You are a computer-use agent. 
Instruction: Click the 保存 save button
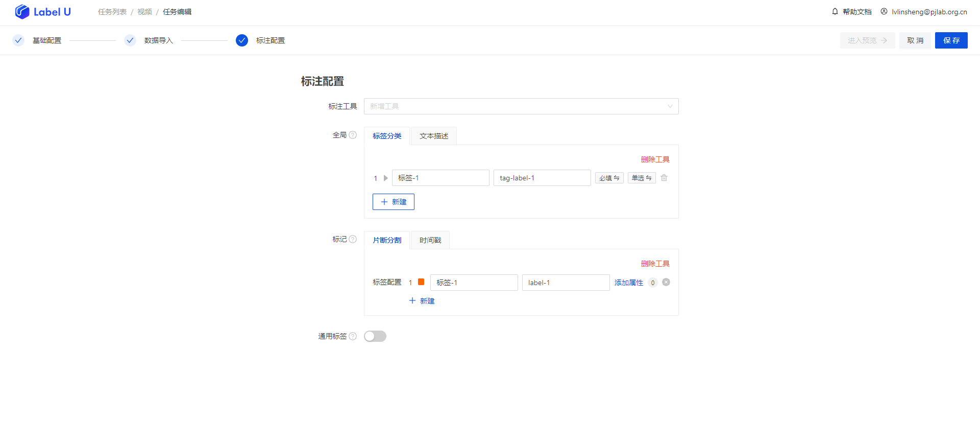951,40
